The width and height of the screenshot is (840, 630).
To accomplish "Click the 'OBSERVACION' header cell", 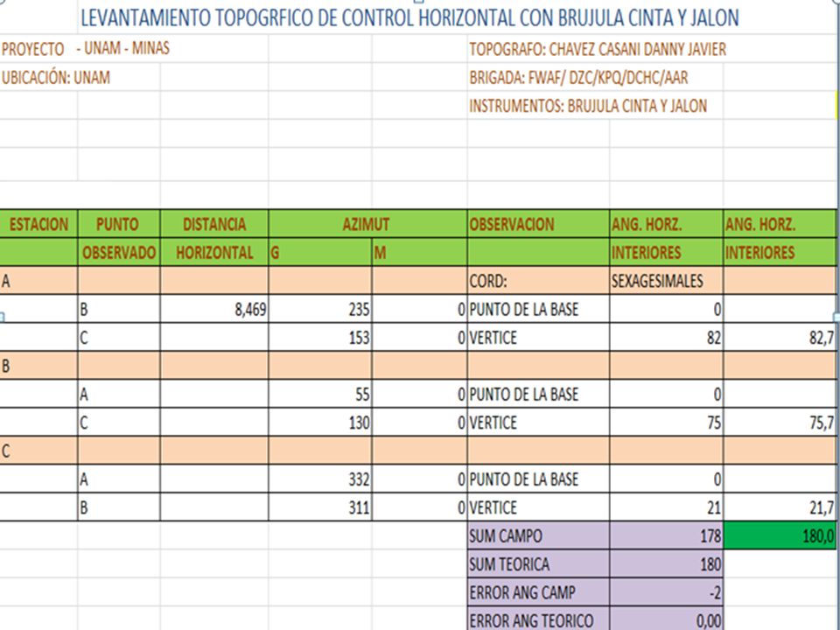I will [538, 224].
